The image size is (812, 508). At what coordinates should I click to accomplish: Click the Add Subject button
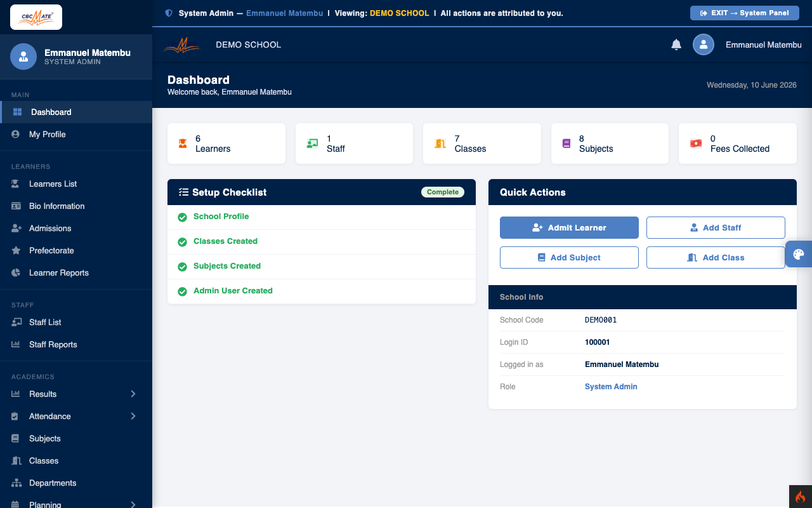pyautogui.click(x=569, y=257)
